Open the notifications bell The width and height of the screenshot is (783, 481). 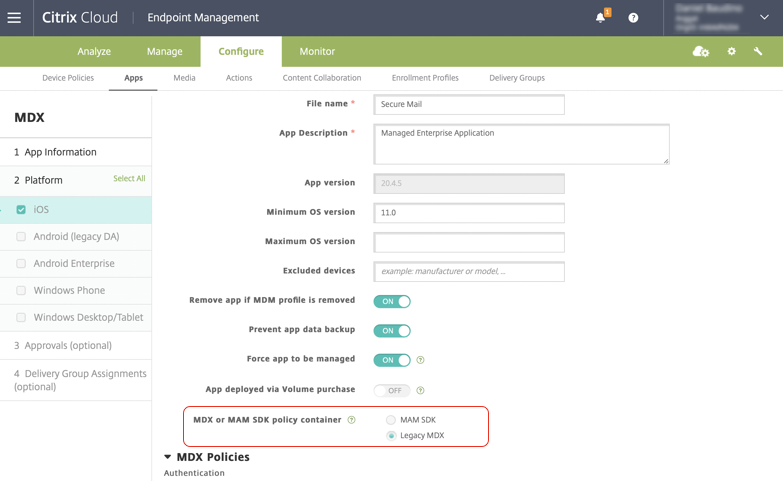(601, 18)
